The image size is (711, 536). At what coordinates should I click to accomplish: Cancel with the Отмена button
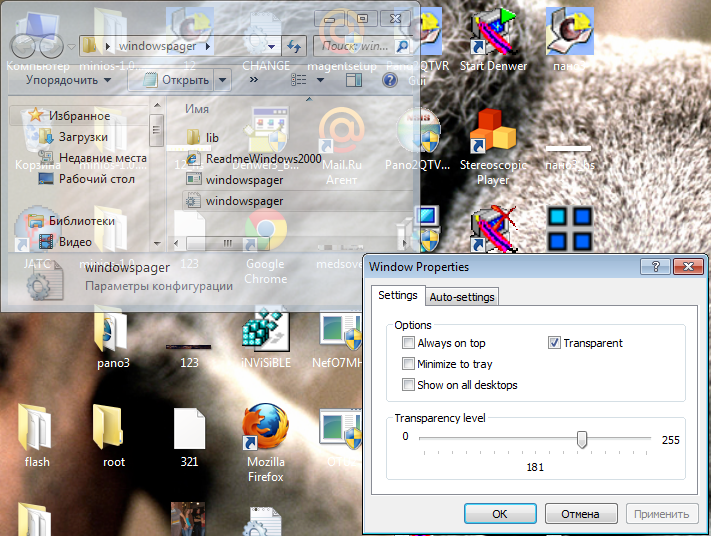click(x=580, y=514)
